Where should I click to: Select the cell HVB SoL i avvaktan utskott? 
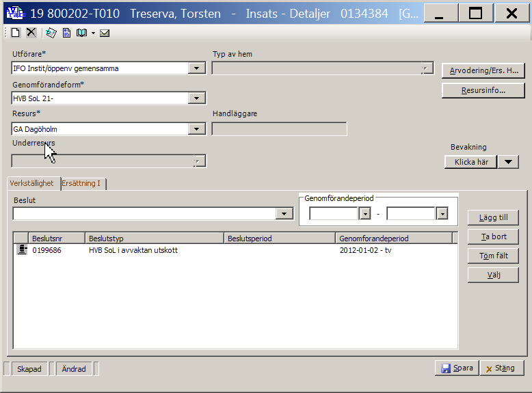tap(133, 250)
